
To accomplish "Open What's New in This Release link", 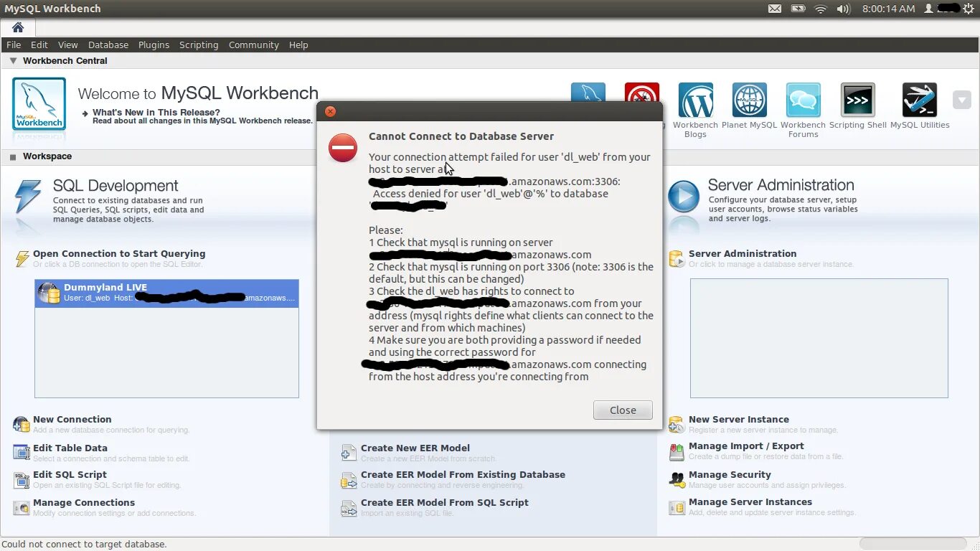I will pyautogui.click(x=156, y=112).
